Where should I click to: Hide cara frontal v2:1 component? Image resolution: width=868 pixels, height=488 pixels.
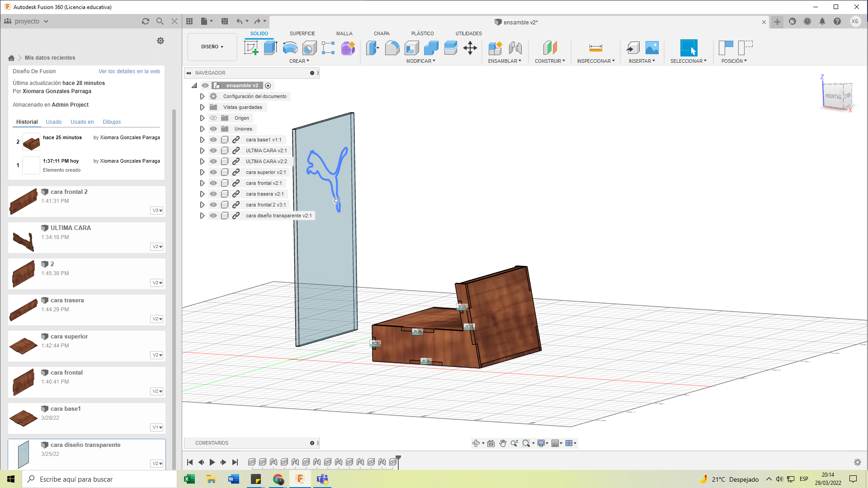pos(213,183)
